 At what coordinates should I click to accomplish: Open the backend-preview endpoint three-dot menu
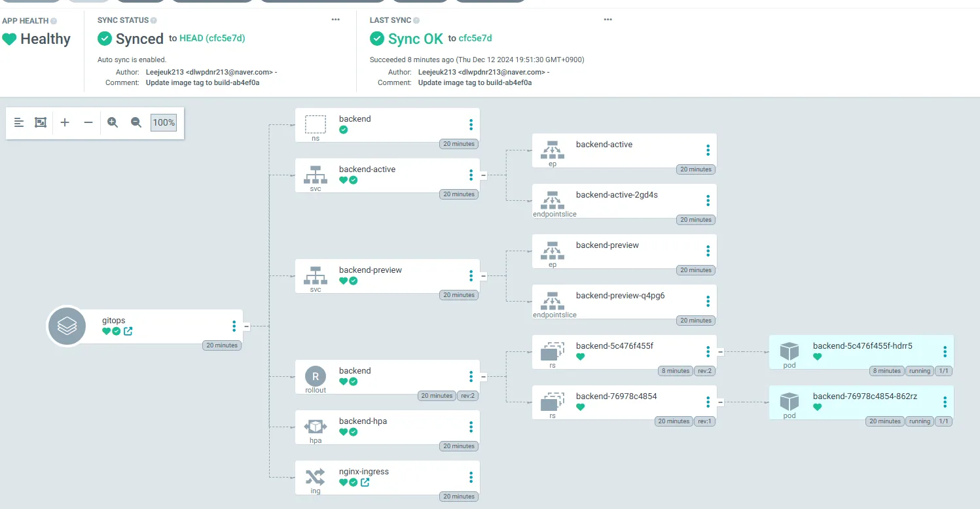coord(708,251)
